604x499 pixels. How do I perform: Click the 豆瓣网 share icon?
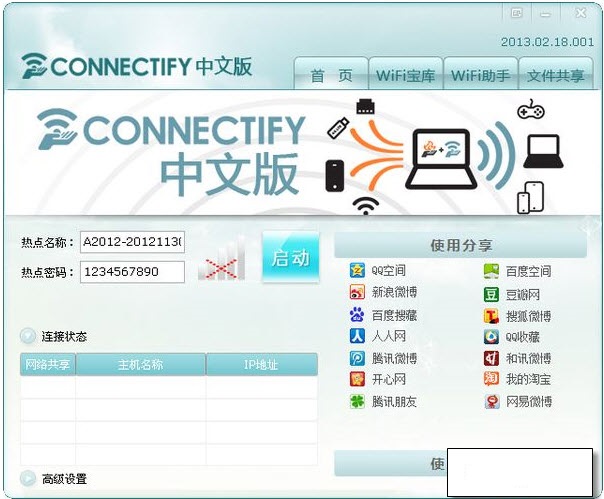click(x=491, y=294)
